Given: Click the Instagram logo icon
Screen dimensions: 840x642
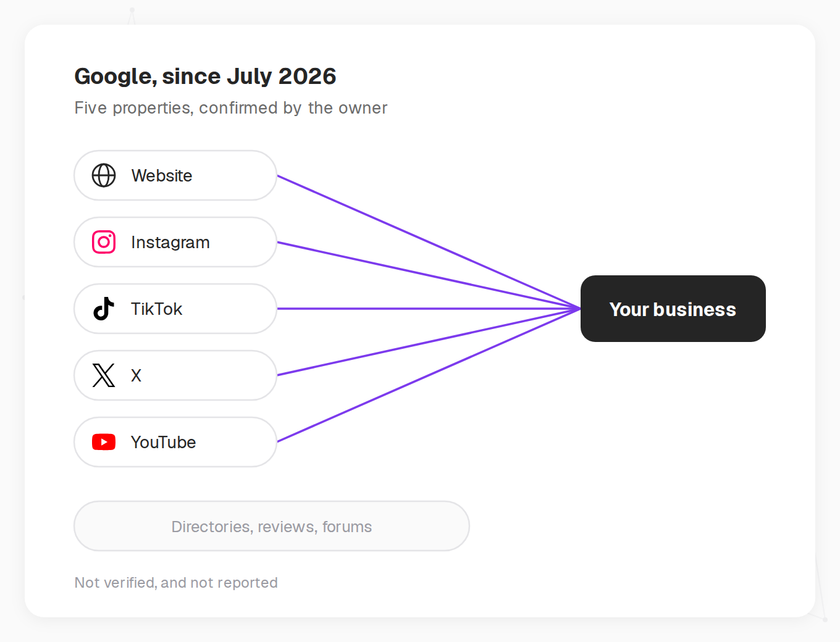Looking at the screenshot, I should click(x=104, y=242).
